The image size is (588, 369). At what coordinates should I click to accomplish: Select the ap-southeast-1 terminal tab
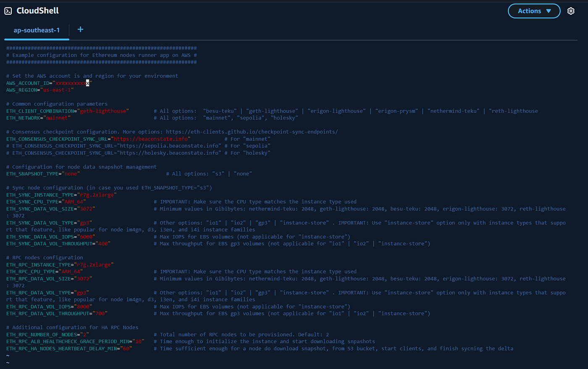tap(37, 30)
